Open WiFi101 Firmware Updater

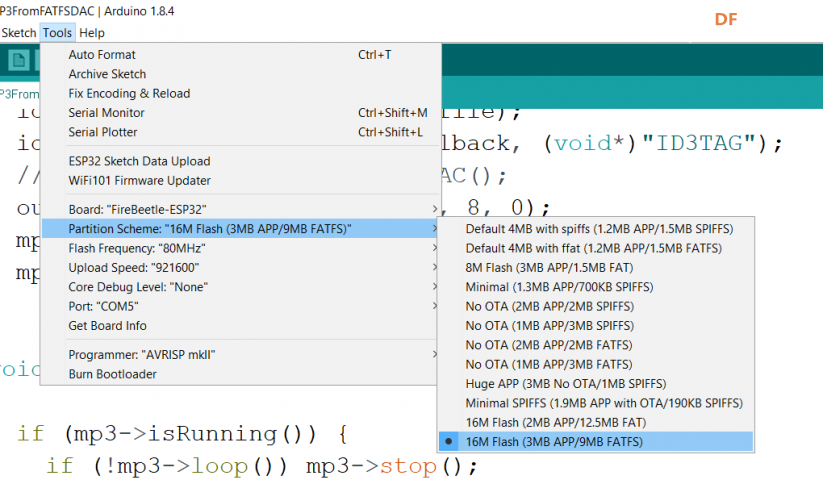[241, 181]
